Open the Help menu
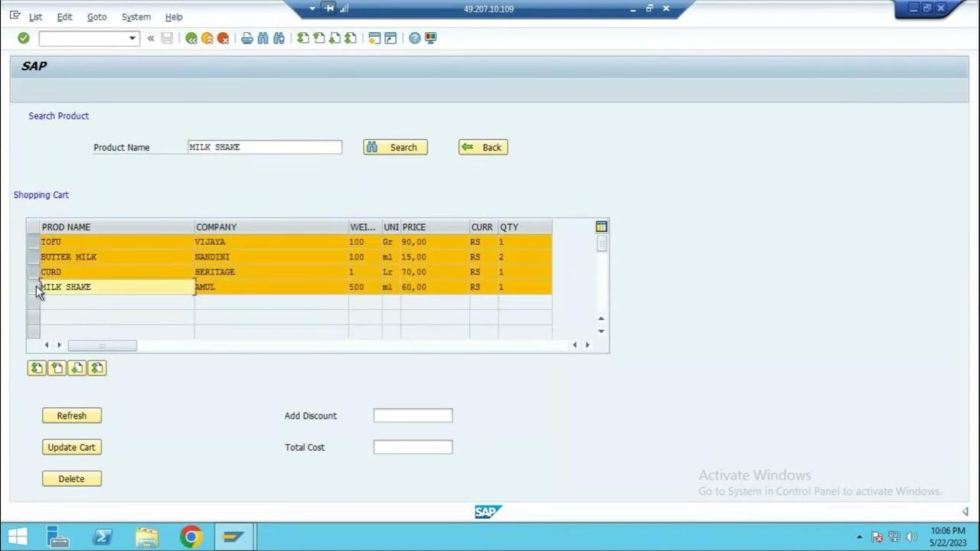The height and width of the screenshot is (551, 980). tap(174, 17)
